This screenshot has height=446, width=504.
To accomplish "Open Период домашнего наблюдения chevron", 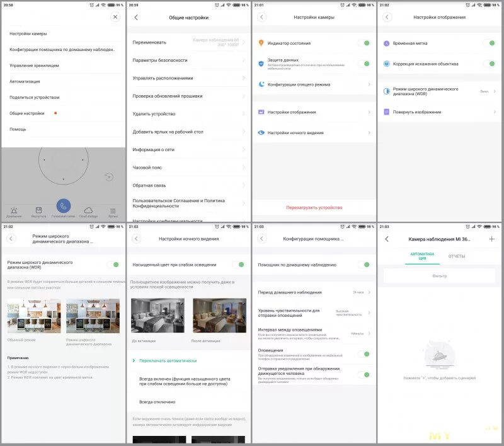I will (369, 292).
